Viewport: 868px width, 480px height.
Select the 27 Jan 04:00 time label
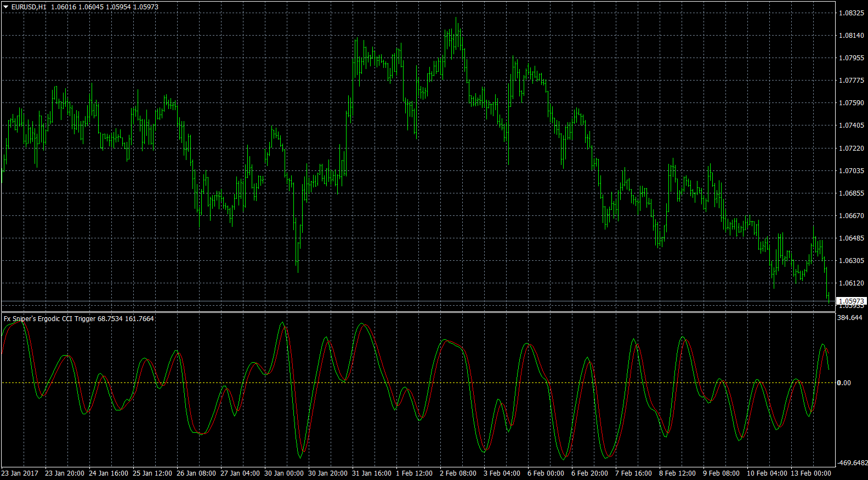pos(240,473)
